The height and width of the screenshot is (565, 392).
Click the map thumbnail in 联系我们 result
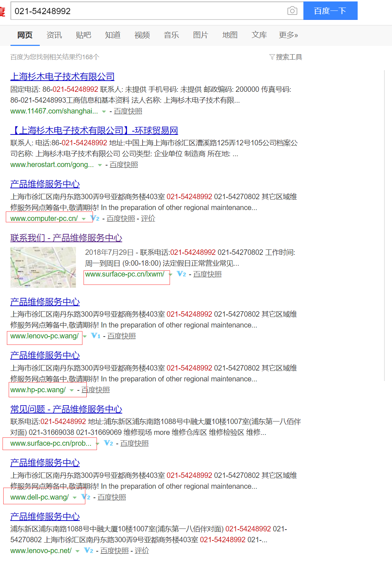(x=43, y=267)
